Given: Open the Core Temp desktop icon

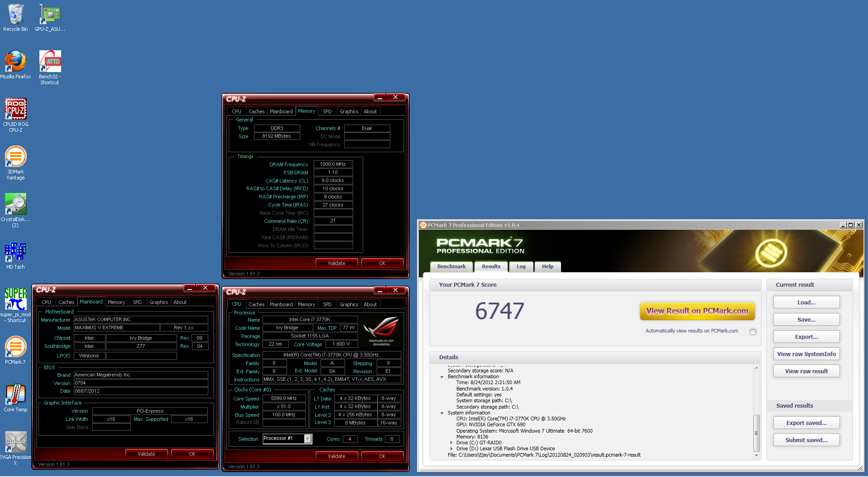Looking at the screenshot, I should tap(15, 398).
